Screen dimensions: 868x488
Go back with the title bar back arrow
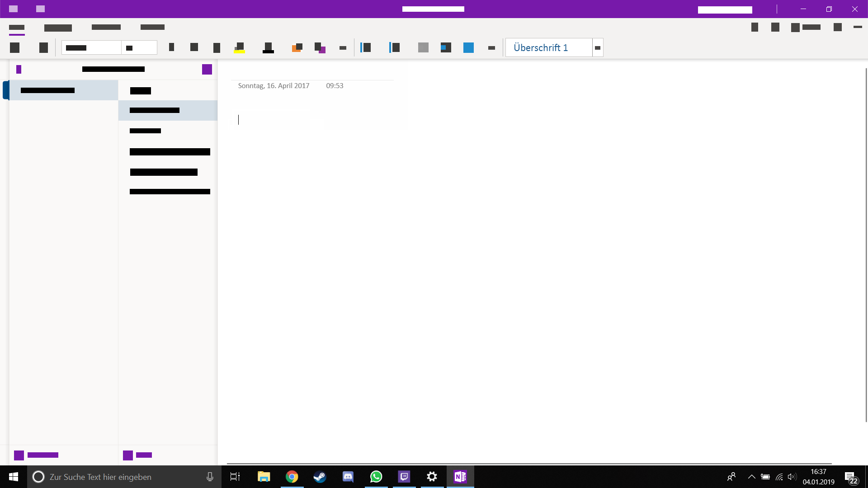(x=14, y=9)
